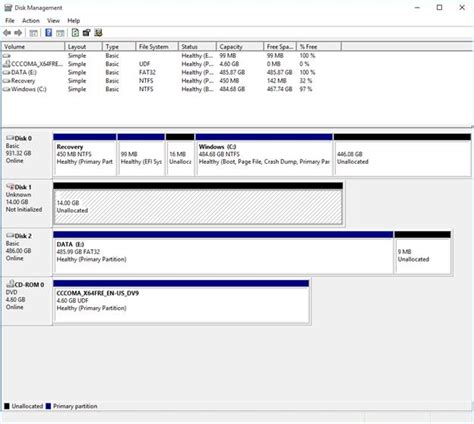Select the DATA (E:) row in volume list
The image size is (474, 424).
(x=159, y=72)
